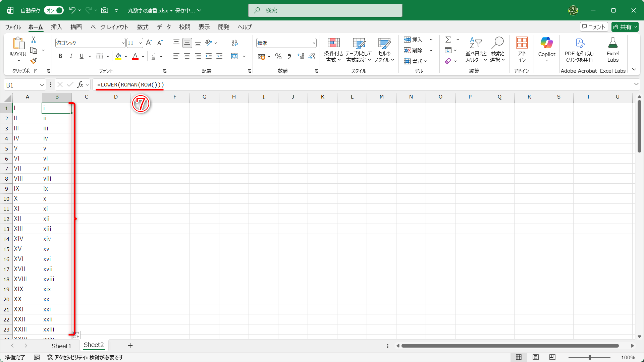The height and width of the screenshot is (362, 644).
Task: Open the 数式 ribbon tab
Action: [x=143, y=27]
